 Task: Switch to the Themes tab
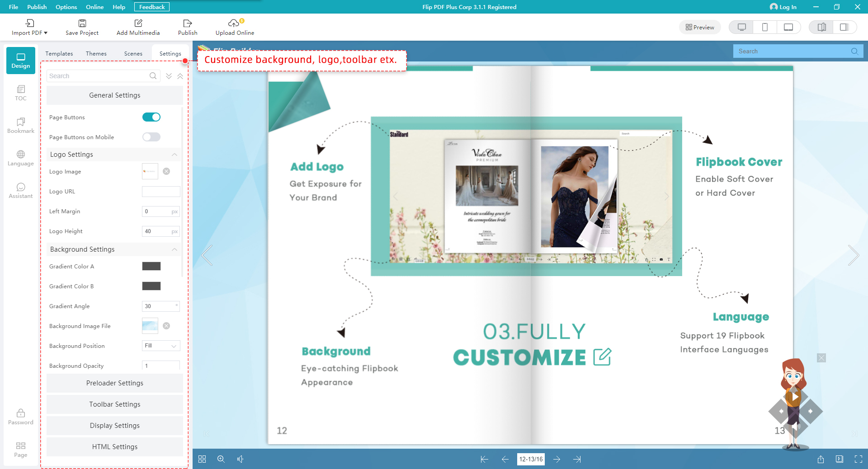pos(96,53)
